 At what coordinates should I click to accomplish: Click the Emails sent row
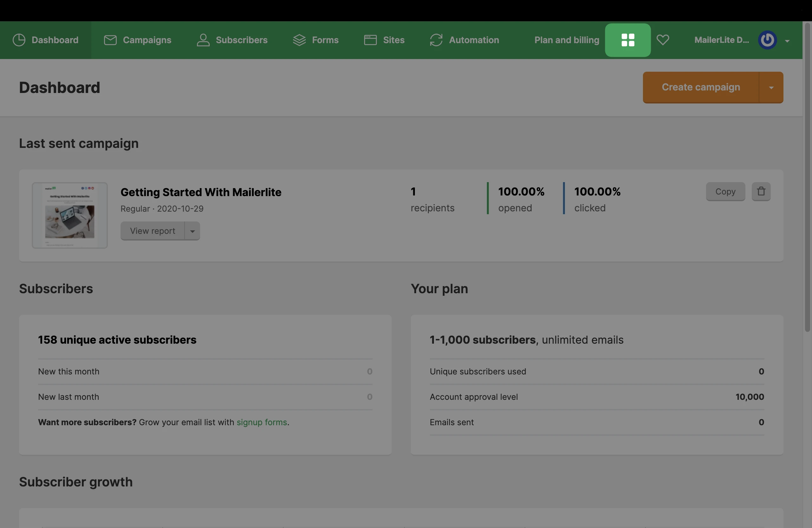[597, 422]
